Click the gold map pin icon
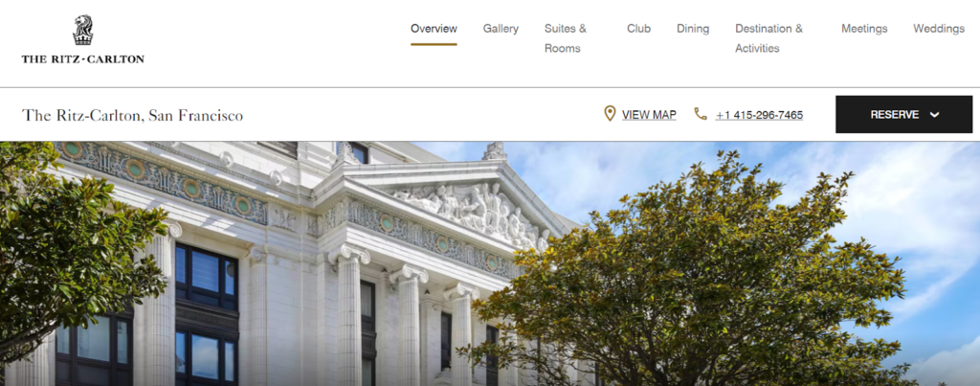The image size is (980, 386). point(610,114)
